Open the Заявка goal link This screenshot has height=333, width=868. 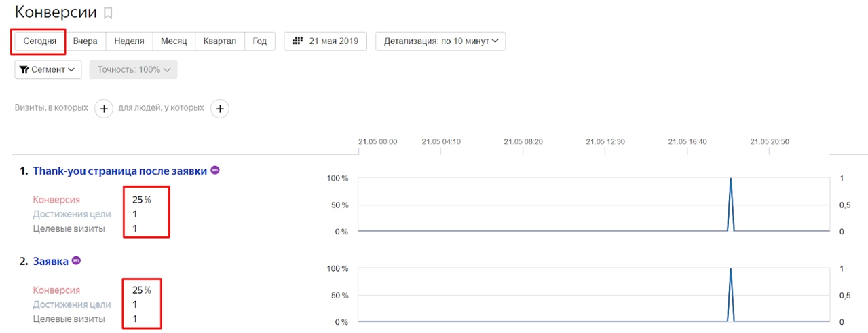(50, 262)
